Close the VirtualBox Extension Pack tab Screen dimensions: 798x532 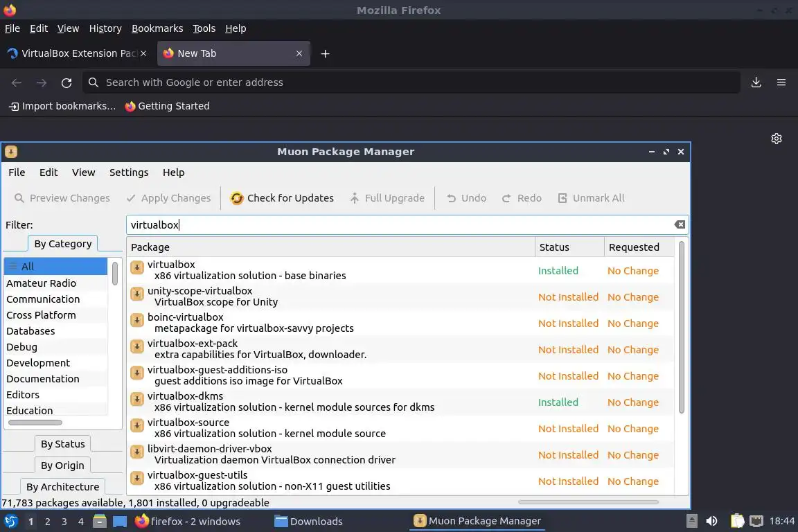(143, 53)
